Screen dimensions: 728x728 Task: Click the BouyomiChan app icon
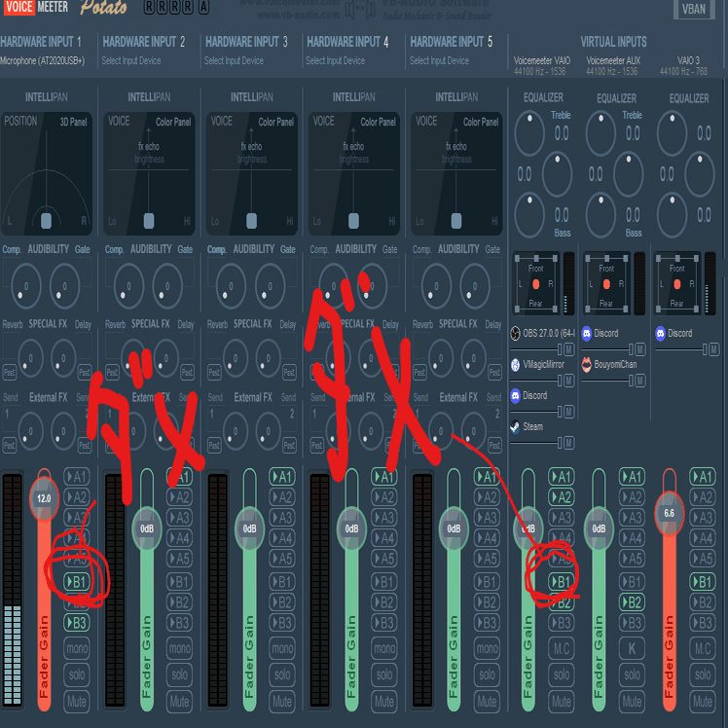[x=587, y=364]
